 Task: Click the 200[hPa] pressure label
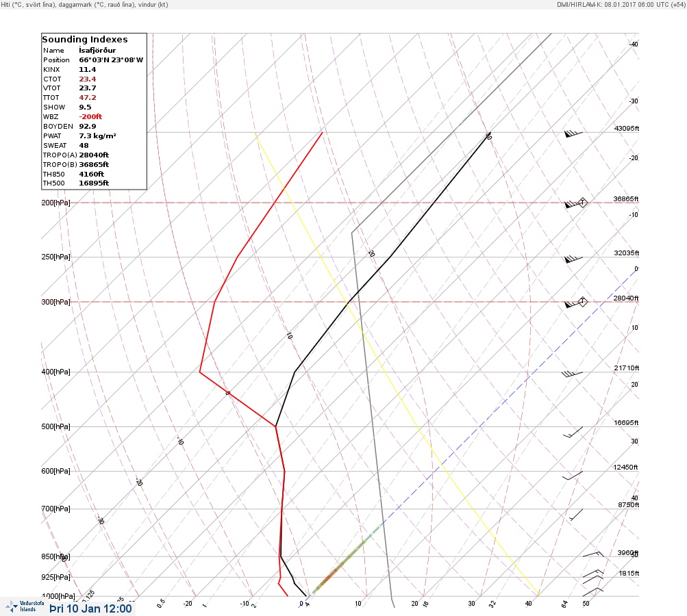click(55, 203)
